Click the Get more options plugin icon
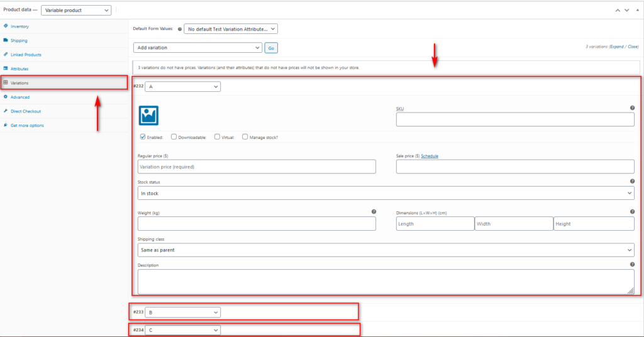Image resolution: width=644 pixels, height=337 pixels. click(6, 125)
